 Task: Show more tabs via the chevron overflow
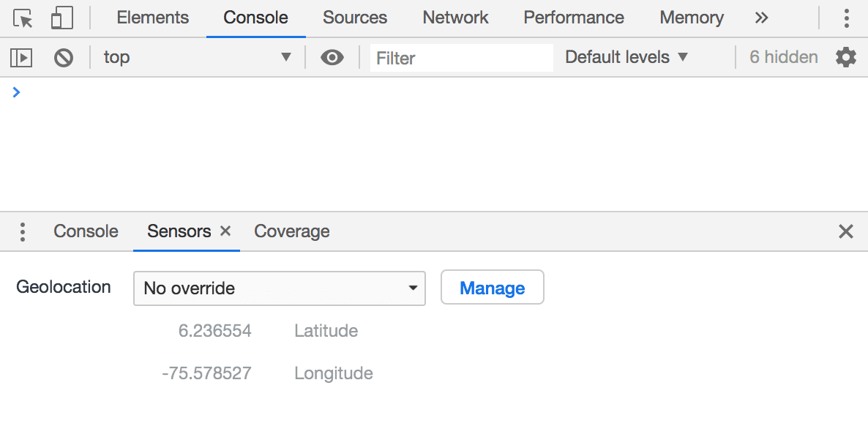coord(761,18)
